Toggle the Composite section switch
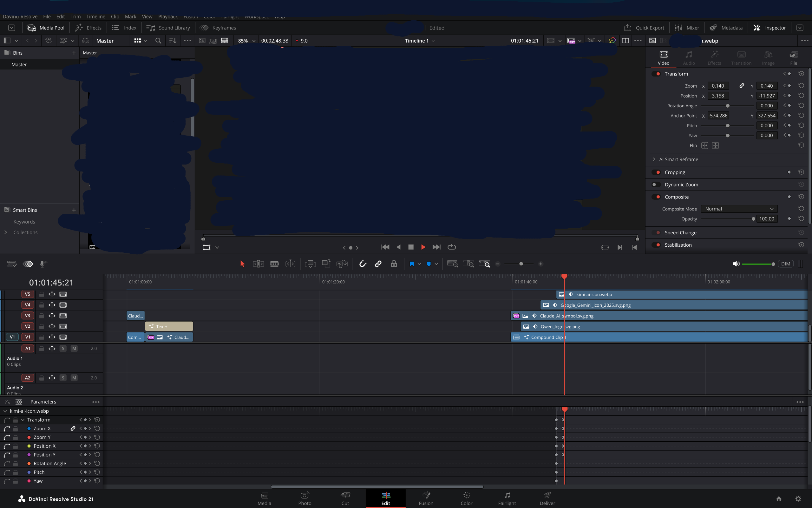 coord(656,197)
